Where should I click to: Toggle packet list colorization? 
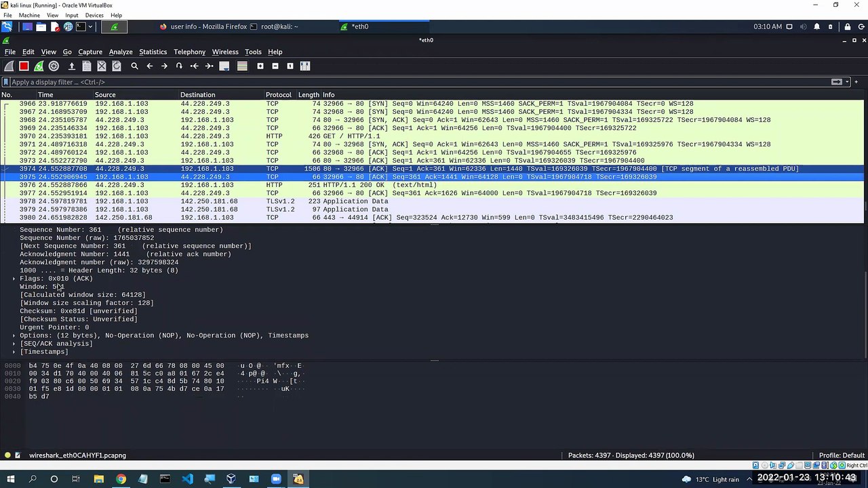pyautogui.click(x=242, y=66)
